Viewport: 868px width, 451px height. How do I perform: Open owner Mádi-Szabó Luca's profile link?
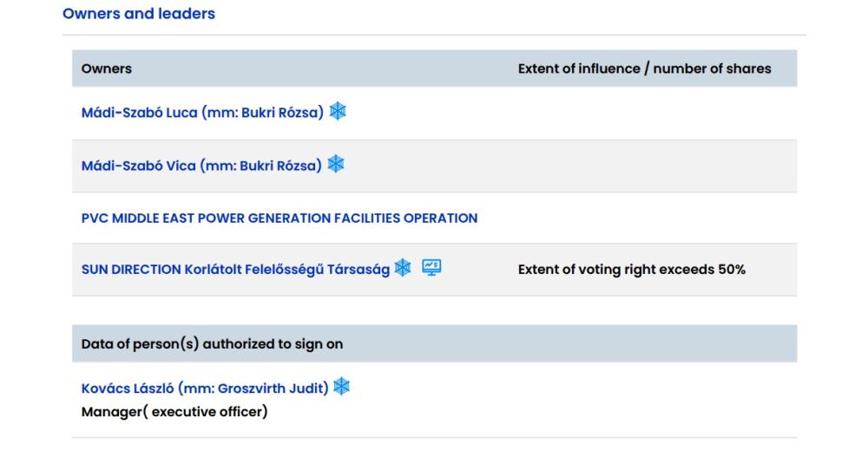tap(201, 113)
